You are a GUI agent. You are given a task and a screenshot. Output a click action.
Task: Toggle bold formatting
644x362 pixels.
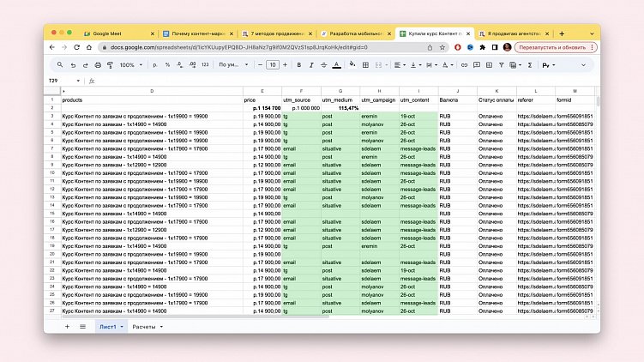(x=297, y=65)
